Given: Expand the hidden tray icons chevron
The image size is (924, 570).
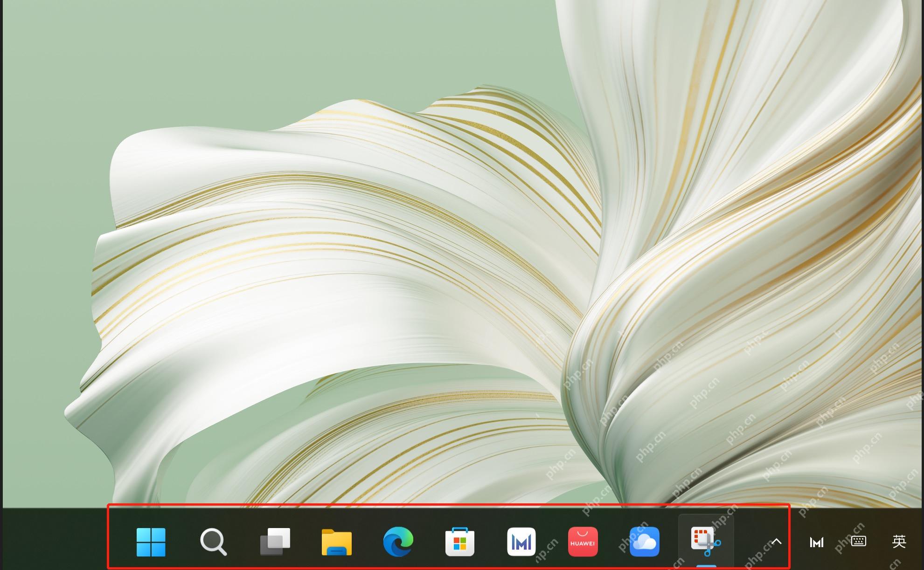Looking at the screenshot, I should [776, 542].
